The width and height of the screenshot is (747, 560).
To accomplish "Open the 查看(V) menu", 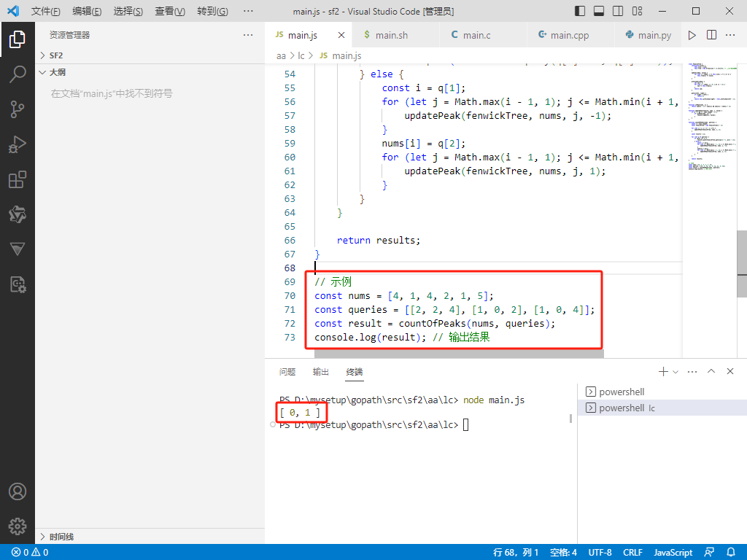I will (170, 12).
